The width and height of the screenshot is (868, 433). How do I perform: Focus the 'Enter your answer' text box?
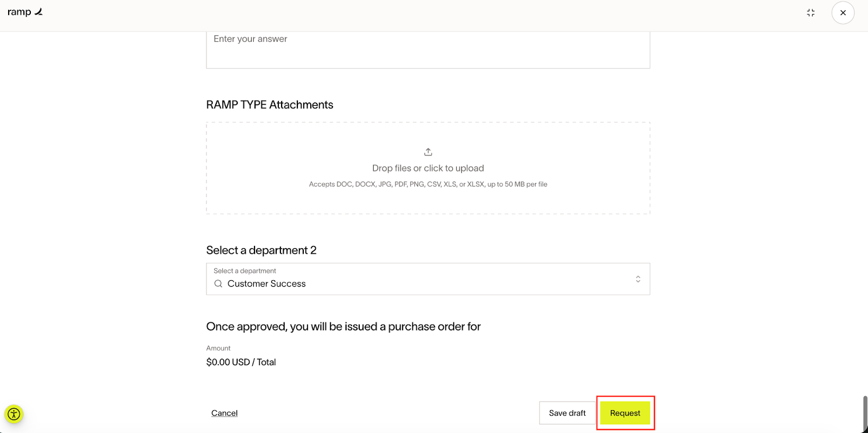427,49
